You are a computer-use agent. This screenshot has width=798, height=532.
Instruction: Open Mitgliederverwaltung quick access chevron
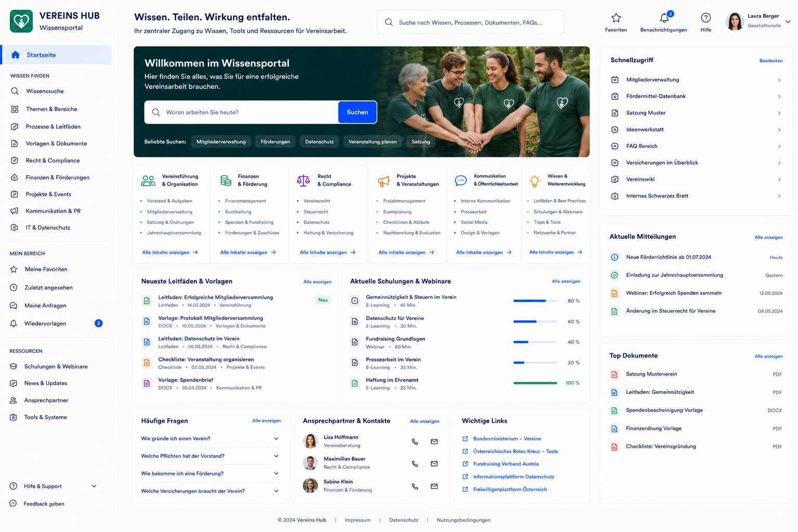tap(779, 80)
